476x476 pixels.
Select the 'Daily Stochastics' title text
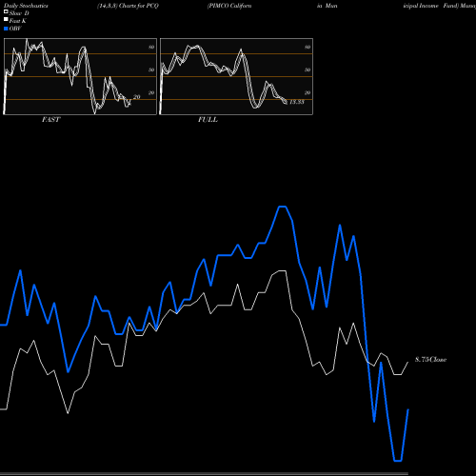(26, 6)
